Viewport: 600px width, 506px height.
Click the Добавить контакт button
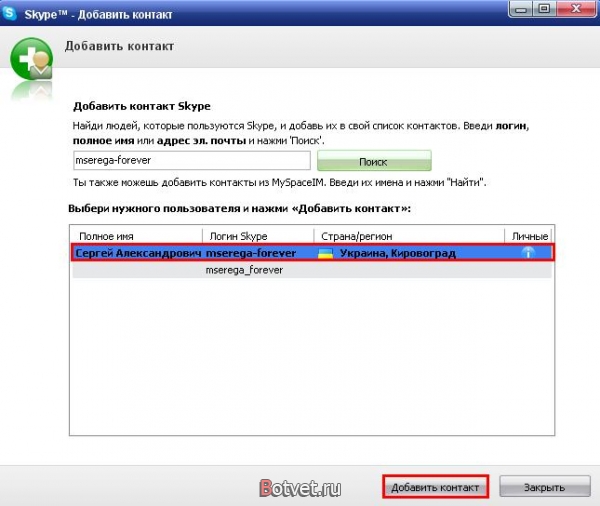(435, 487)
